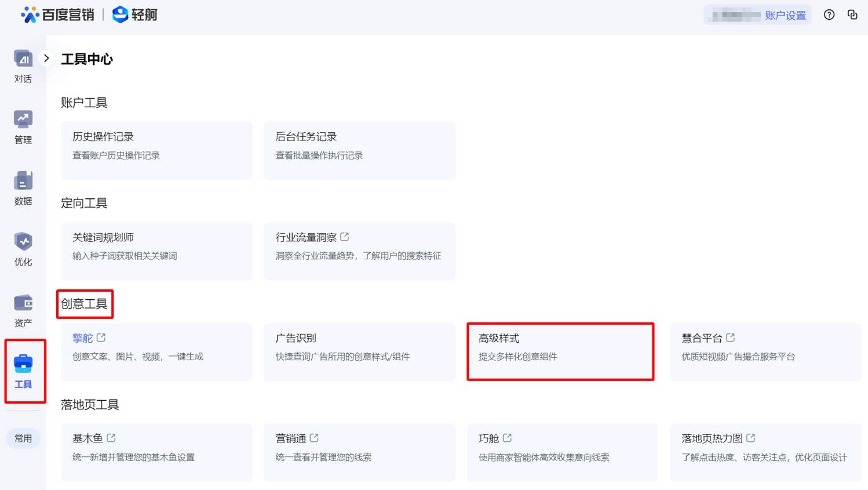868x490 pixels.
Task: Open the 数据 data sidebar icon
Action: (23, 182)
